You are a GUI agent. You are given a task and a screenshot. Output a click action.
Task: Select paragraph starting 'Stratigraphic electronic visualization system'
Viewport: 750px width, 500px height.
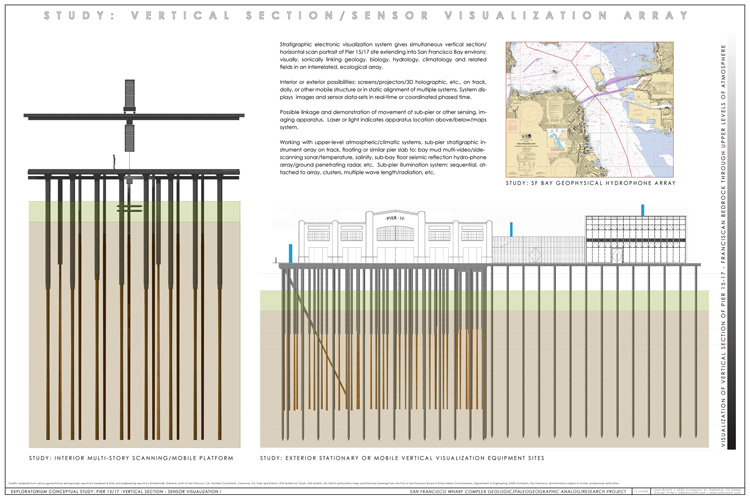[x=383, y=56]
